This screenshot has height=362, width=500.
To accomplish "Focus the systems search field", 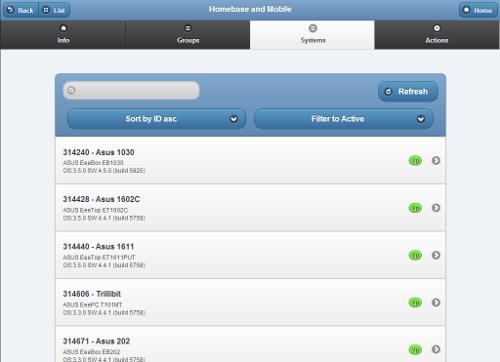I will click(131, 90).
